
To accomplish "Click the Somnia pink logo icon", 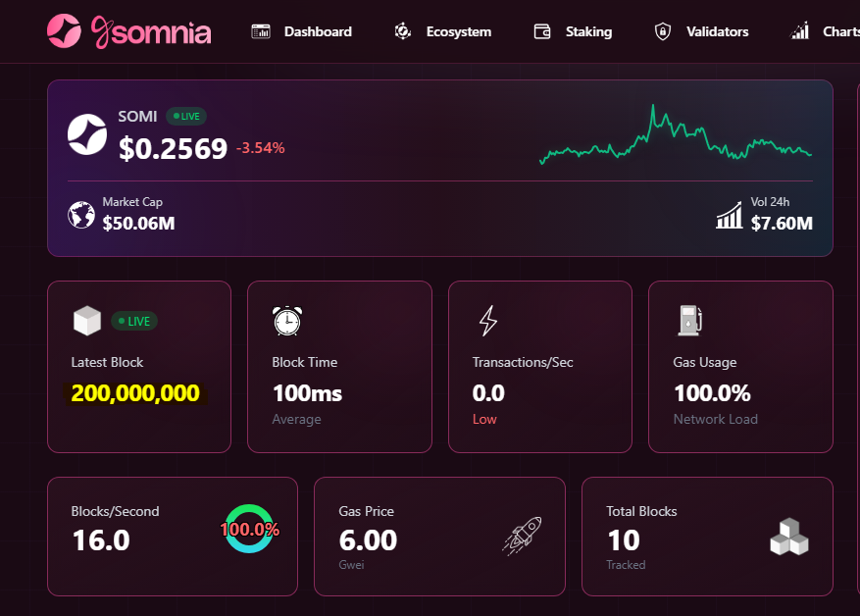I will (64, 30).
